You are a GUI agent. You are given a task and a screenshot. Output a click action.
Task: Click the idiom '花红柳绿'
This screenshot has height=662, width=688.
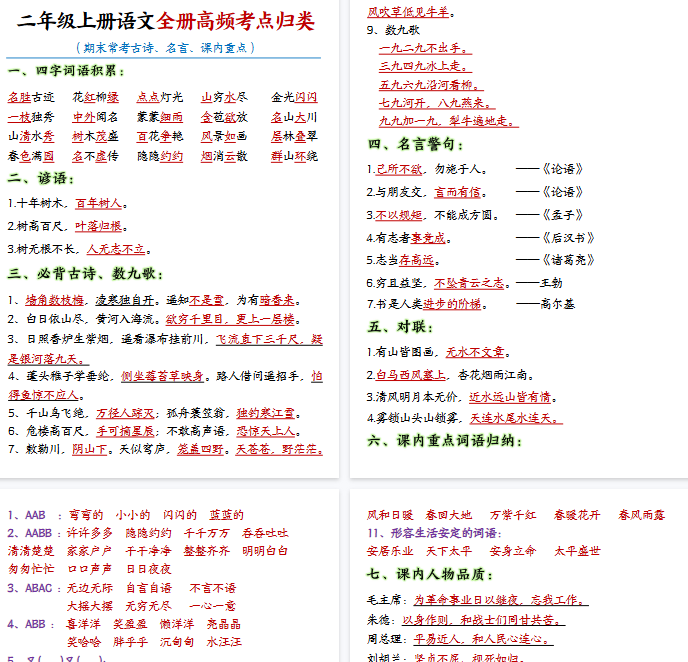95,97
